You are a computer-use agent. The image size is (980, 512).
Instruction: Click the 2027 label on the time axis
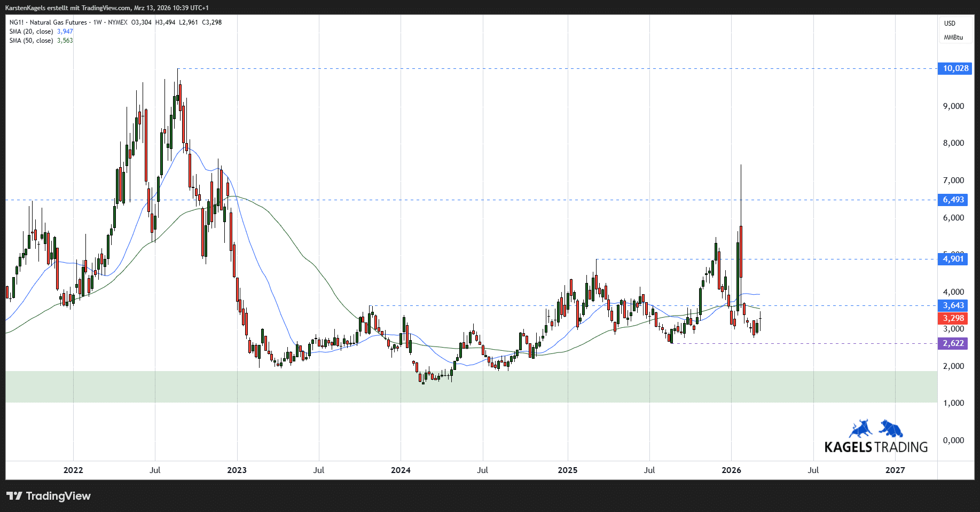coord(895,470)
